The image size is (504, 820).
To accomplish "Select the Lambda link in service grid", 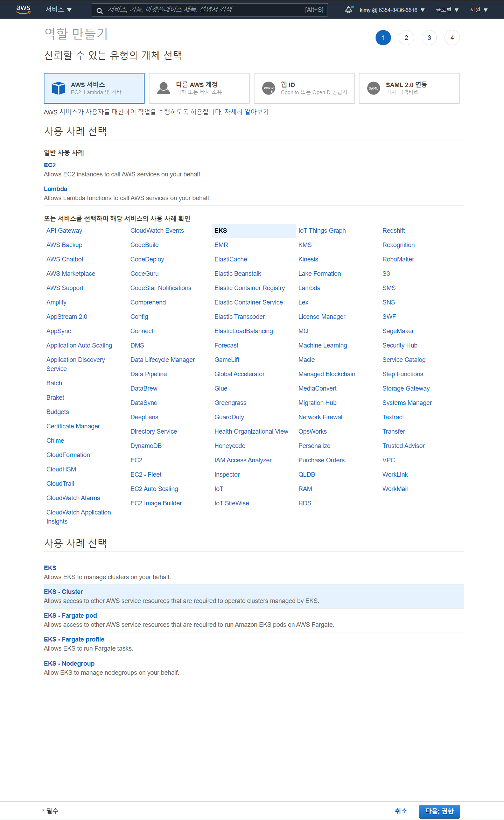I will click(x=309, y=288).
